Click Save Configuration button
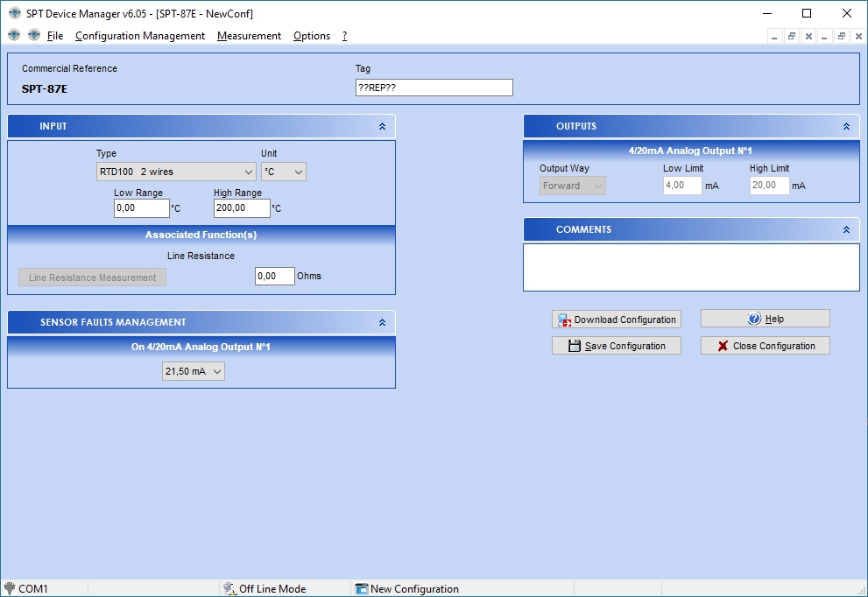868x597 pixels. click(x=616, y=346)
